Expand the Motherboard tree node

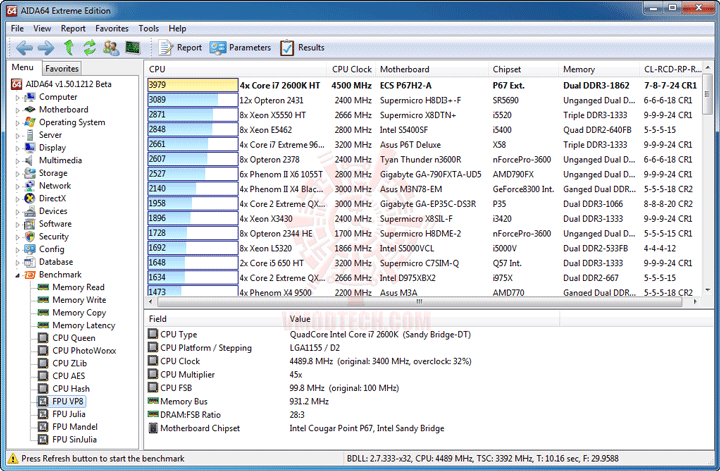17,110
